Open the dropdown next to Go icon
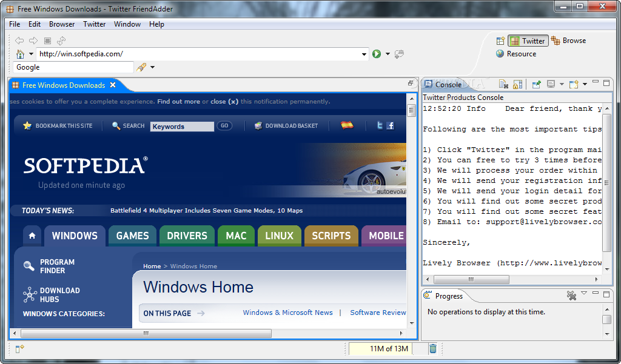 point(388,54)
